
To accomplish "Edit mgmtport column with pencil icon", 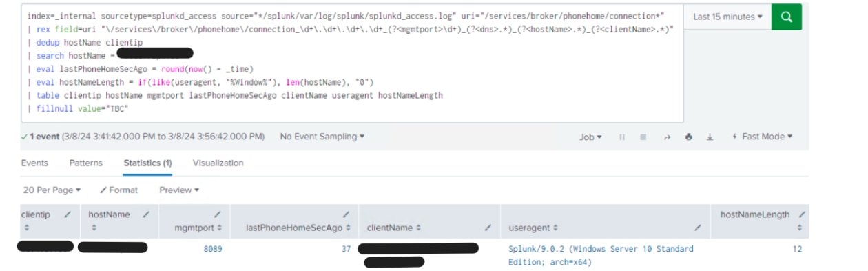I will [218, 214].
